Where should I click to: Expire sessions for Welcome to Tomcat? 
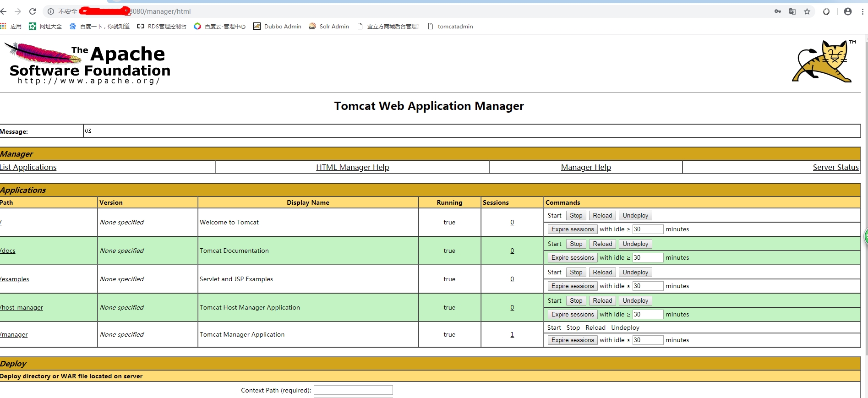pos(573,229)
